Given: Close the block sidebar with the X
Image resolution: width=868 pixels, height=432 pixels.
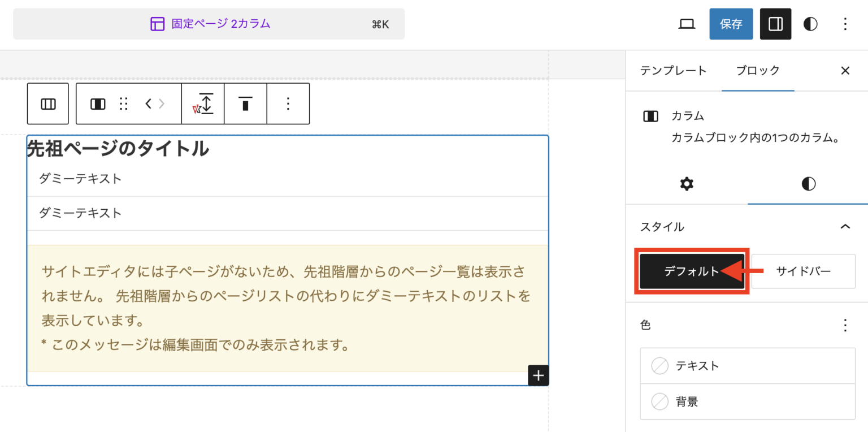Looking at the screenshot, I should pos(844,71).
